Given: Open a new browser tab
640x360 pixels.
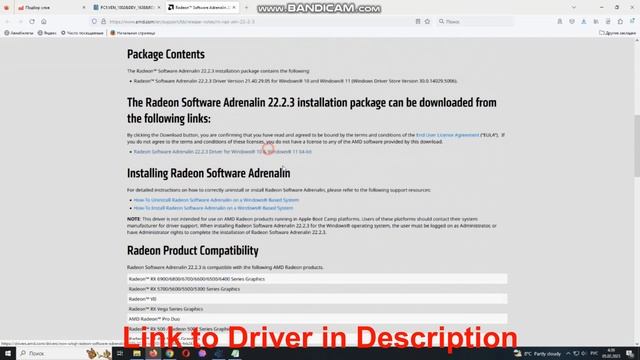Looking at the screenshot, I should pos(246,7).
